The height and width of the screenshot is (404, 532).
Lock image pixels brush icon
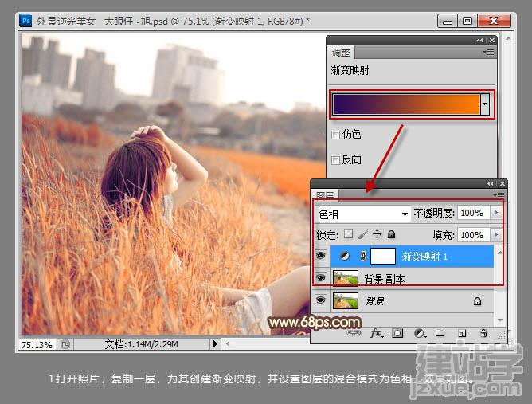(362, 234)
